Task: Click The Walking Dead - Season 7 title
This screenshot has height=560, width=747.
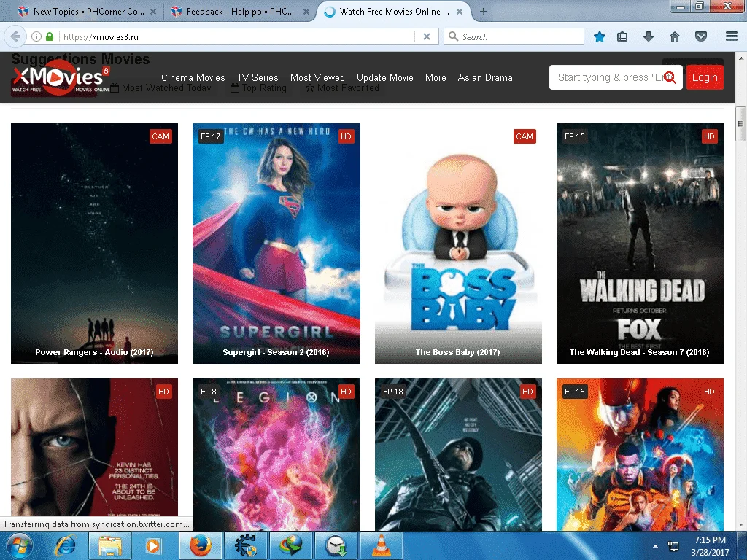Action: click(639, 352)
